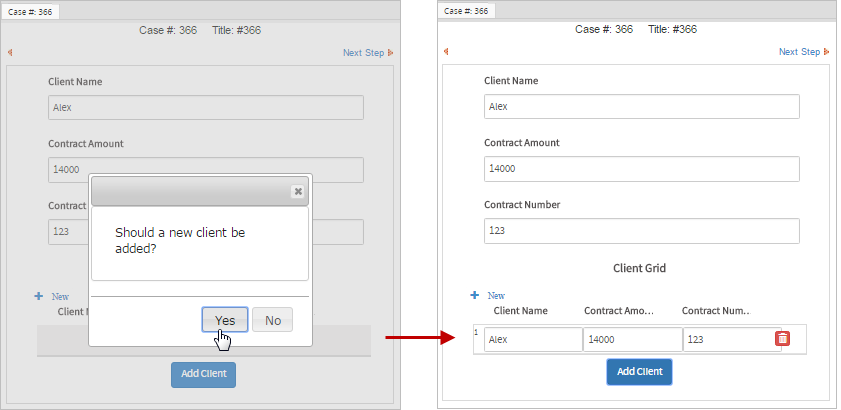Close the new client dialog with the X
This screenshot has height=410, width=841.
297,191
